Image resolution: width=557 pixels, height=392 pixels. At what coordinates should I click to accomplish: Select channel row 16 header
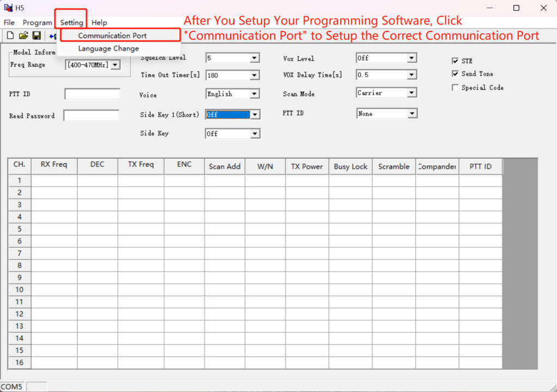click(x=20, y=363)
